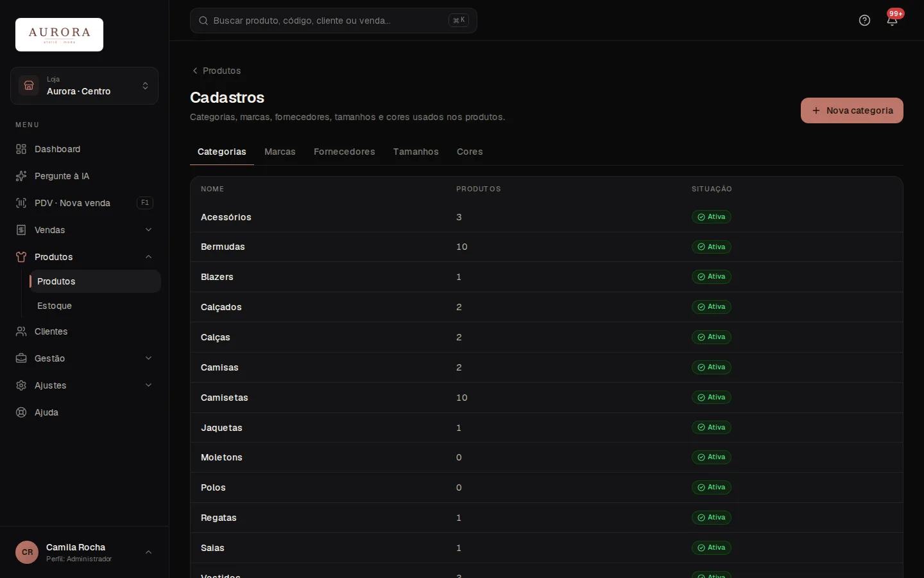Click the search magnifier icon
924x578 pixels.
203,21
